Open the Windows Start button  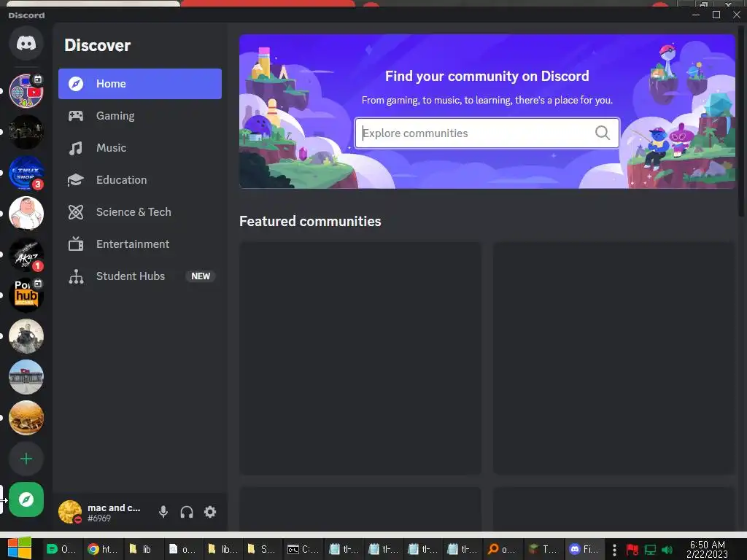[x=20, y=548]
